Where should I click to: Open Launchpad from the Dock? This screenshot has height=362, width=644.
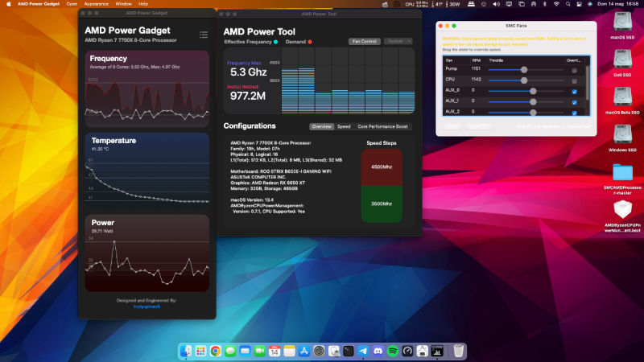click(200, 351)
